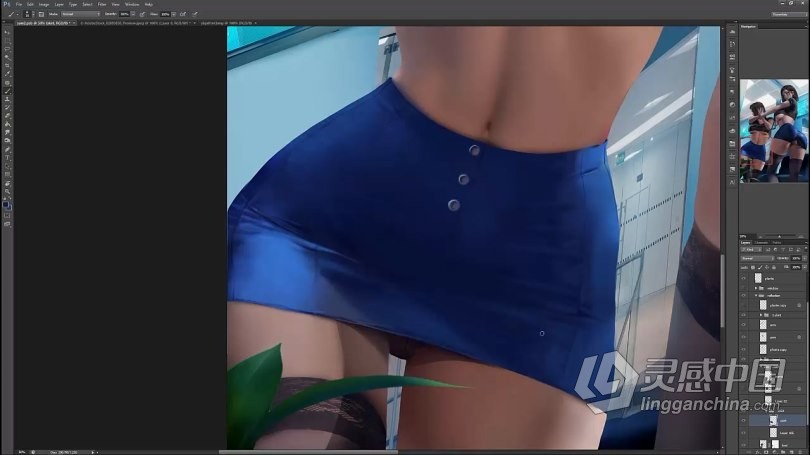Change screen mode from toolbox
Viewport: 810px width, 455px height.
pos(7,224)
